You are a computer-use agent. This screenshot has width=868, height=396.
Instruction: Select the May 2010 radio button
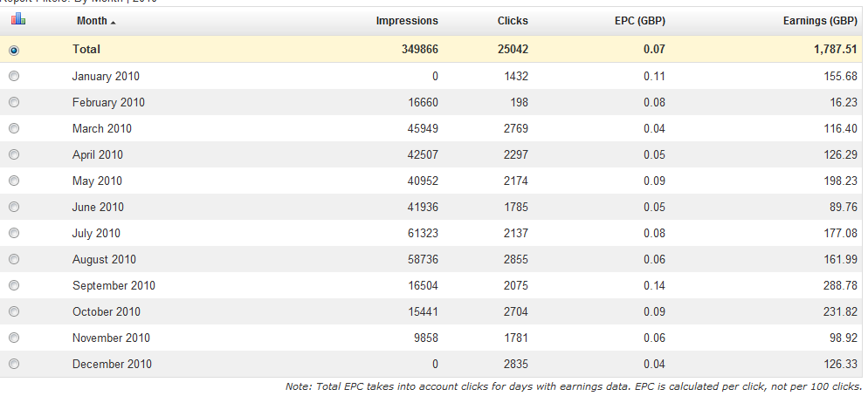click(x=14, y=181)
